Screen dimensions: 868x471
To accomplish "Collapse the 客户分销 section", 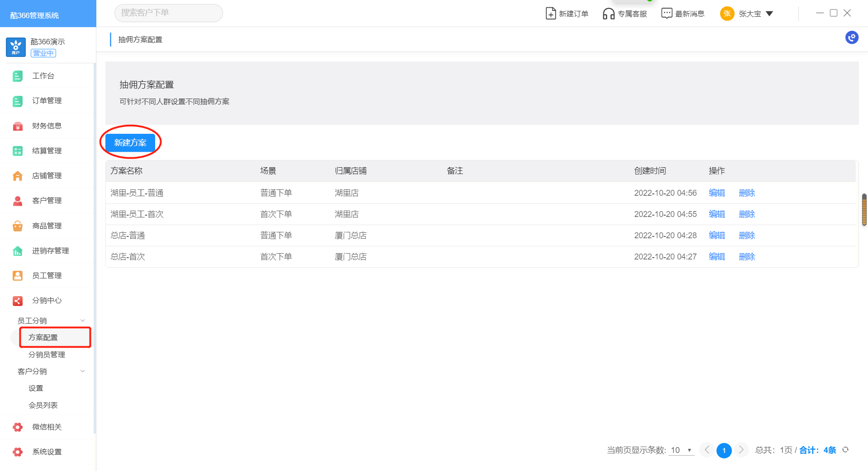I will 82,371.
